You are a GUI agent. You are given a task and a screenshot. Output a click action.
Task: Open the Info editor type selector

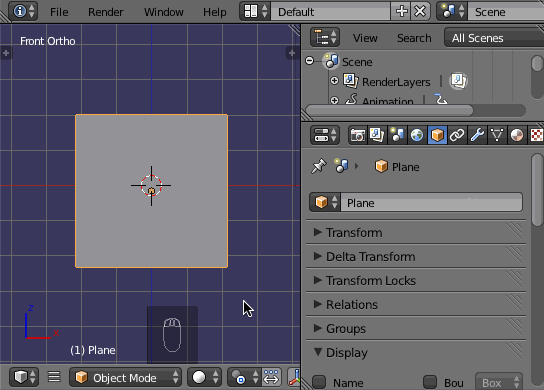[x=23, y=11]
